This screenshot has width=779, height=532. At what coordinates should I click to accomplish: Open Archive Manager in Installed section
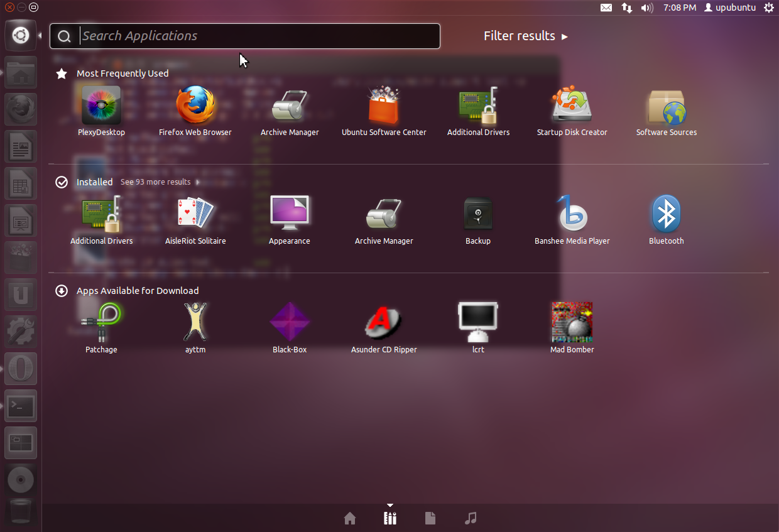(x=384, y=220)
